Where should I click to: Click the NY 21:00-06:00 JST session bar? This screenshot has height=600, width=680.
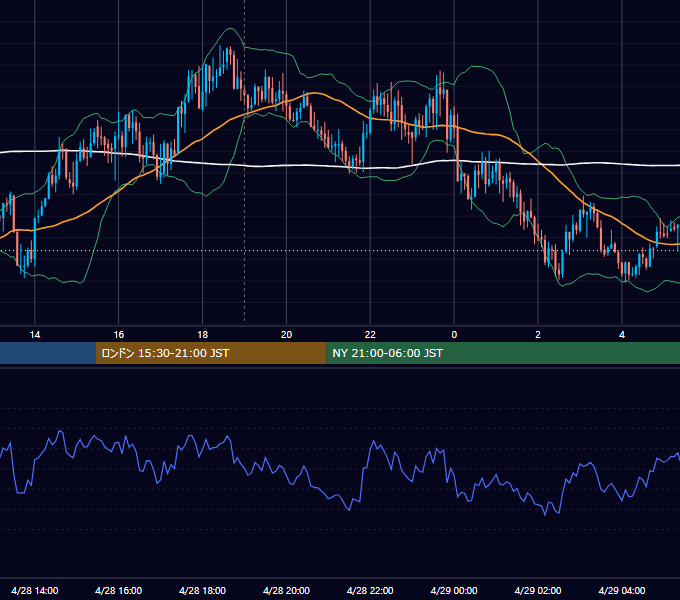[503, 353]
